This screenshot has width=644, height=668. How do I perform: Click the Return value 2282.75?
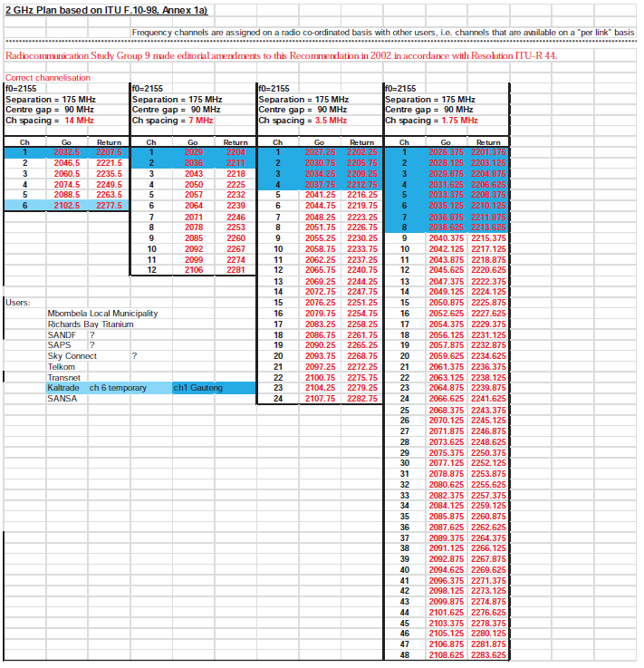pos(362,398)
